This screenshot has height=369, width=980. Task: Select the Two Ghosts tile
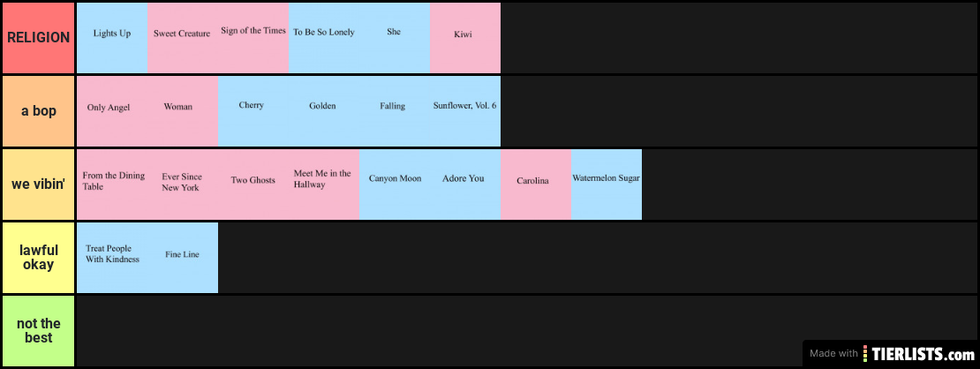click(x=253, y=184)
